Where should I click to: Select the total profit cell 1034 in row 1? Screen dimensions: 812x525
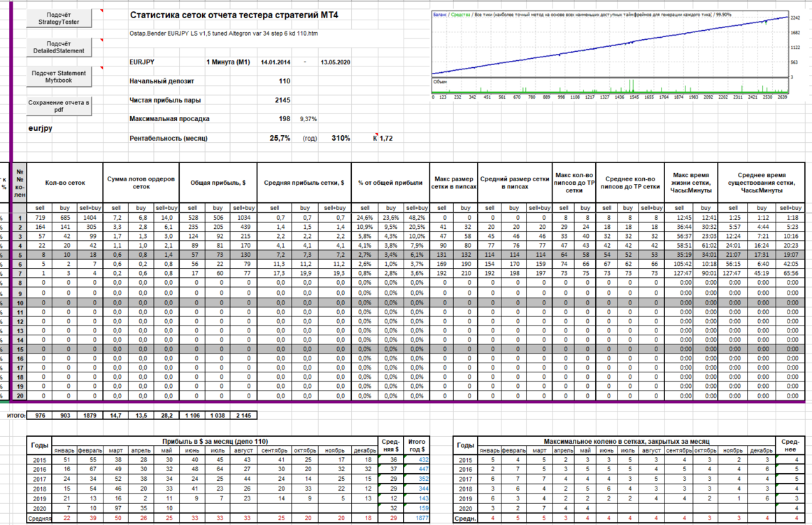(243, 218)
